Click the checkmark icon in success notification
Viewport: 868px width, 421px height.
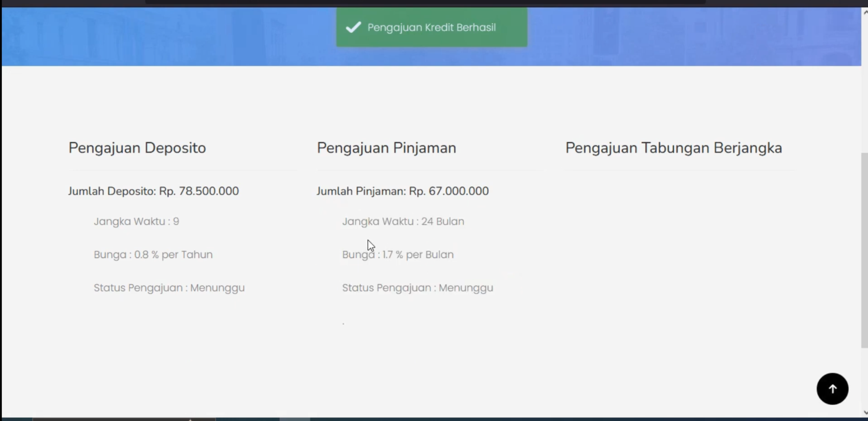(353, 27)
